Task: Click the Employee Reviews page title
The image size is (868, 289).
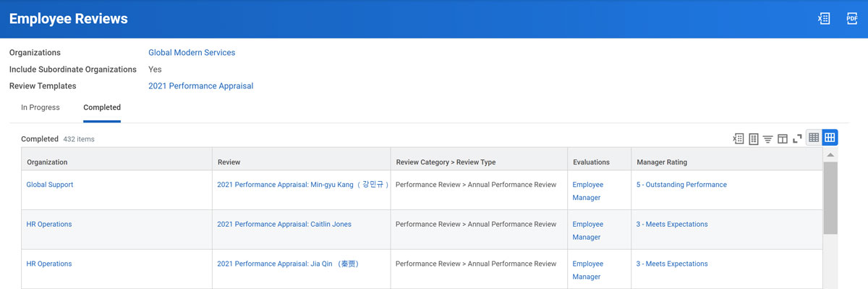Action: pos(69,19)
